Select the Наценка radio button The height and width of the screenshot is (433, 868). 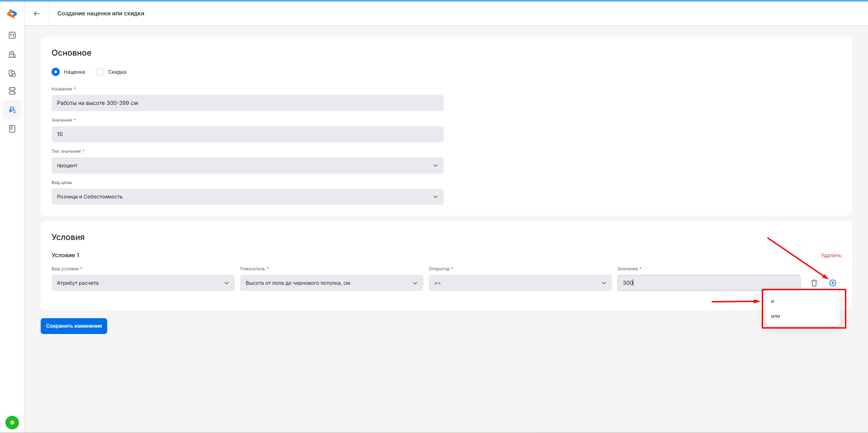[56, 72]
